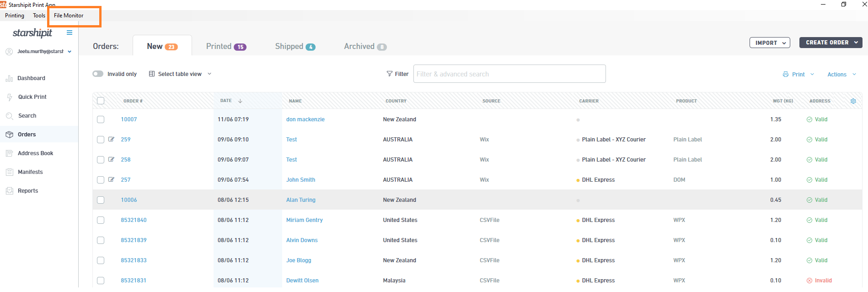The width and height of the screenshot is (868, 292).
Task: Open the Actions dropdown menu
Action: click(x=841, y=74)
